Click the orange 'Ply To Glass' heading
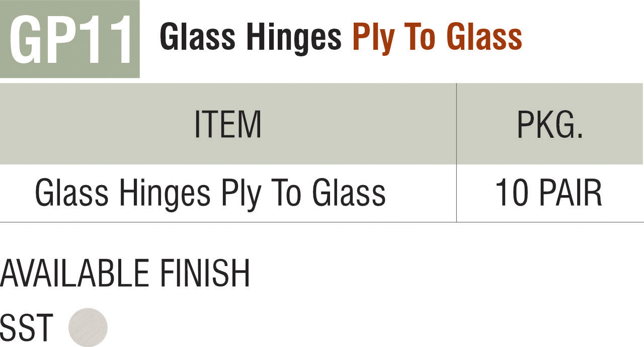The height and width of the screenshot is (347, 644). tap(437, 38)
